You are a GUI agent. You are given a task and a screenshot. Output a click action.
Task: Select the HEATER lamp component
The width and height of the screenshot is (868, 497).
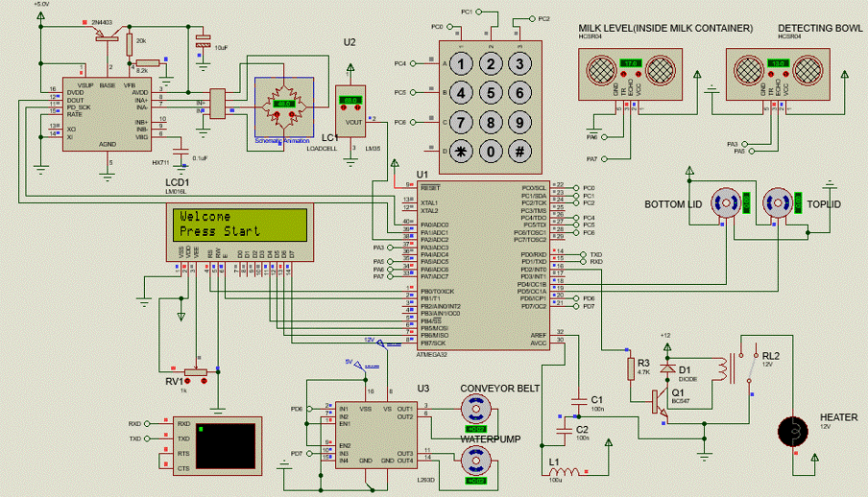(794, 431)
